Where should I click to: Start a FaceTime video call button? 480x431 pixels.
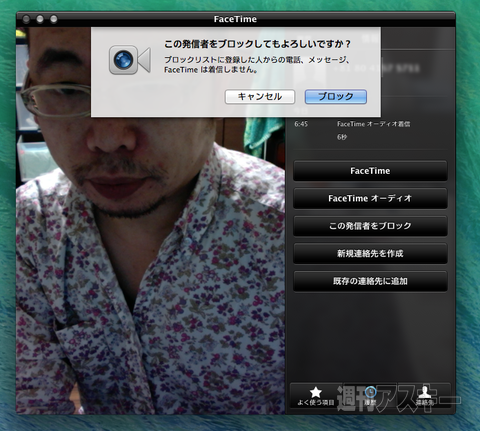370,171
